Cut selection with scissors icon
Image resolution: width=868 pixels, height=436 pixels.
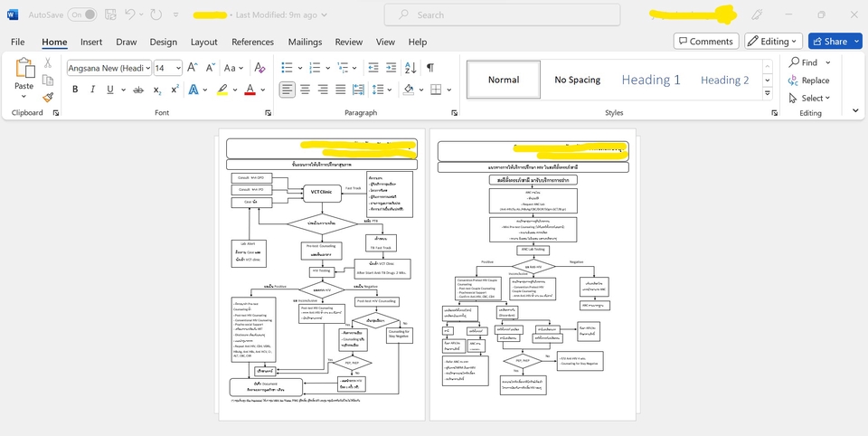[48, 63]
